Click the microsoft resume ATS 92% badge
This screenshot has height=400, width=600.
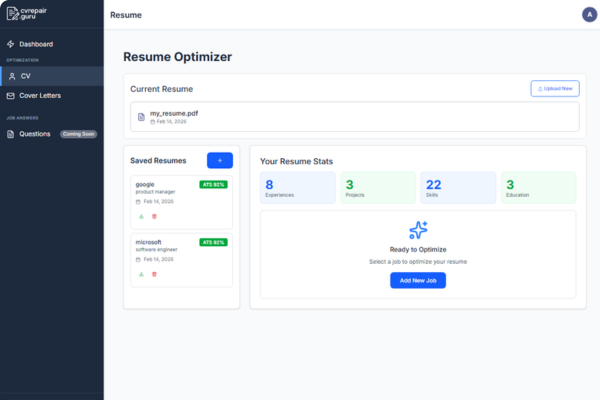pos(213,242)
